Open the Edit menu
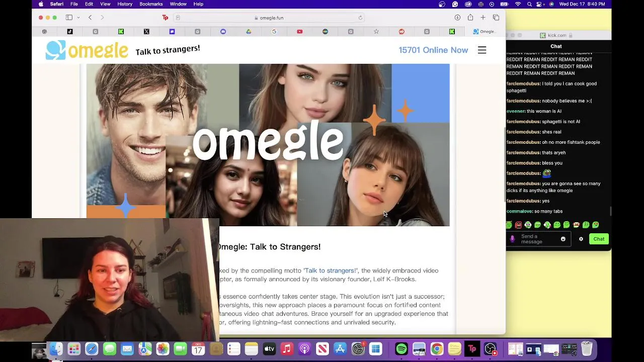Image resolution: width=644 pixels, height=362 pixels. pos(89,4)
